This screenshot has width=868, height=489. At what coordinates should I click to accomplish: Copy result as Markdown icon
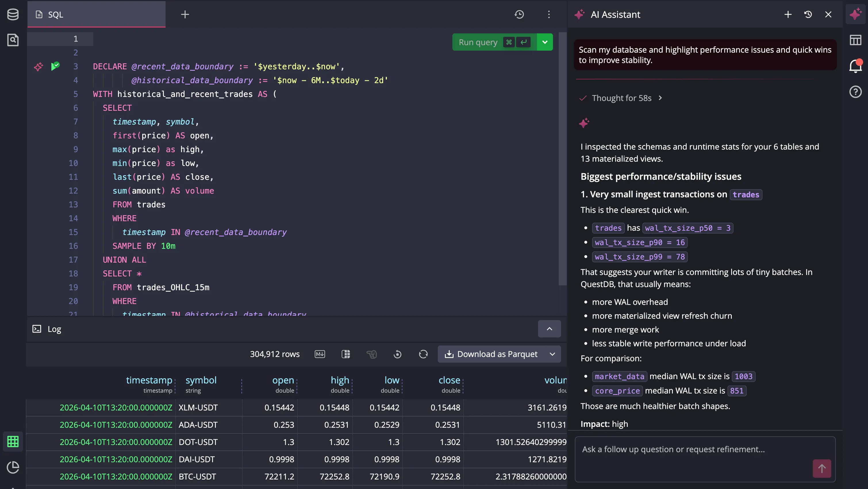(x=319, y=354)
